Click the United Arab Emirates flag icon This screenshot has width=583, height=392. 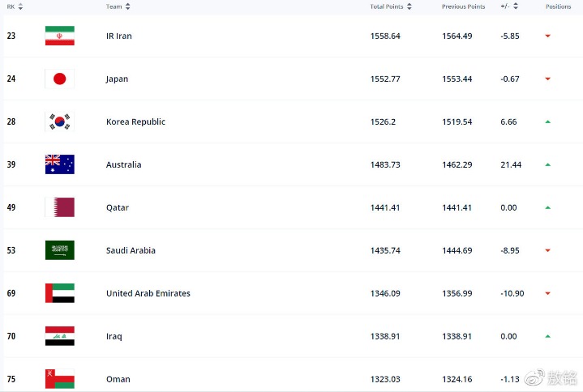[x=59, y=293]
